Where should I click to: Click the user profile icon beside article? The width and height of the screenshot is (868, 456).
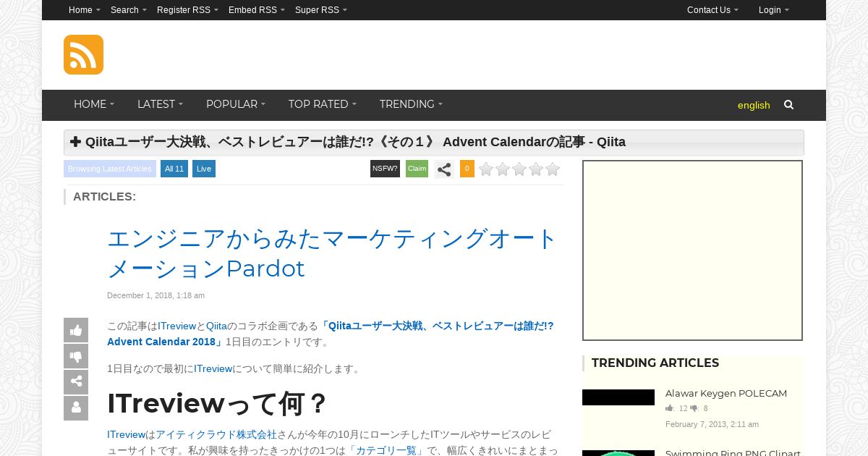tap(76, 408)
